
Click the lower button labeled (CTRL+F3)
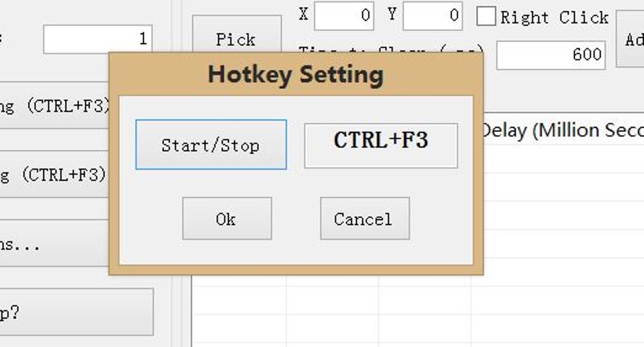point(54,174)
